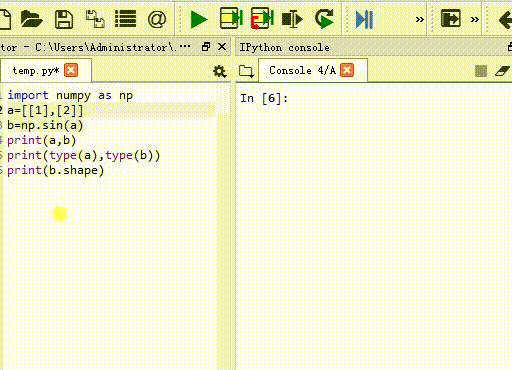Image resolution: width=512 pixels, height=370 pixels.
Task: Click the line 'print(a,b)'
Action: point(42,140)
